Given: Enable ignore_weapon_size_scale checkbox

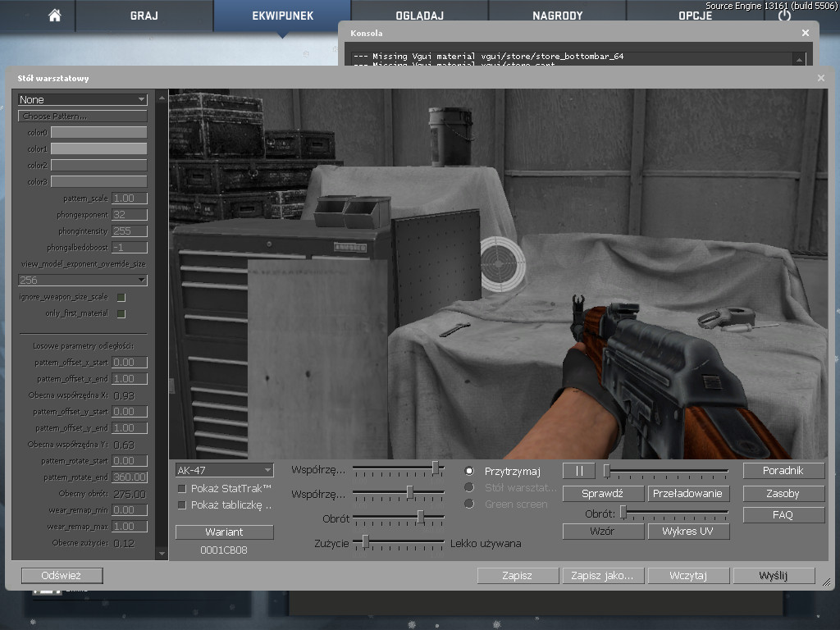Looking at the screenshot, I should [121, 297].
